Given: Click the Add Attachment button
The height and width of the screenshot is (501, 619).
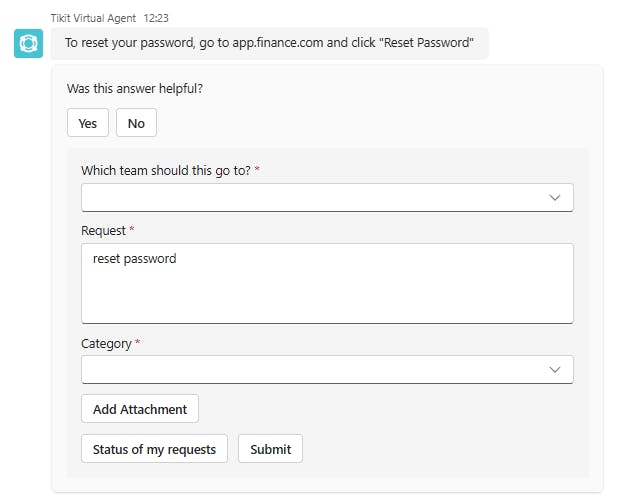Looking at the screenshot, I should 140,409.
